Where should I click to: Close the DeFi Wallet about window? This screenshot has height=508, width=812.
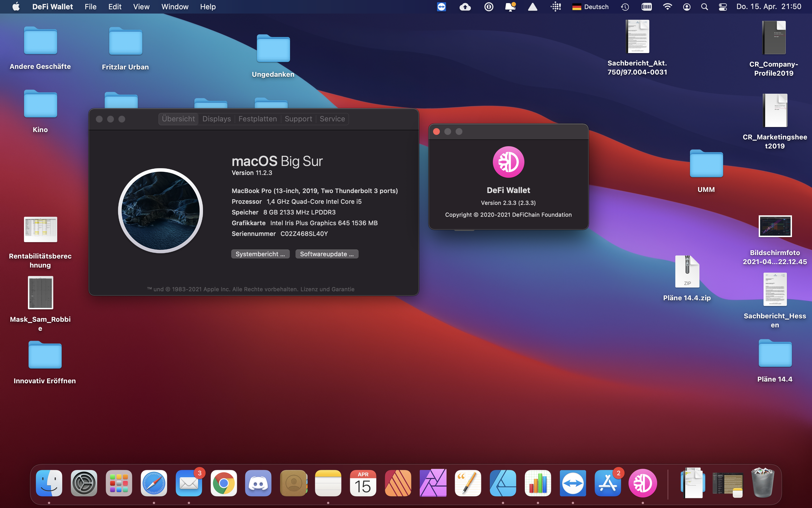click(436, 132)
